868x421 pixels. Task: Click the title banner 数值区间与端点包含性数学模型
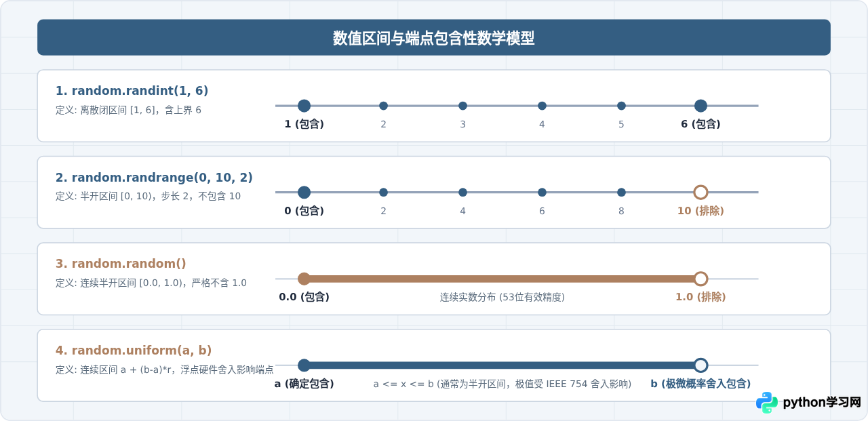pos(434,37)
